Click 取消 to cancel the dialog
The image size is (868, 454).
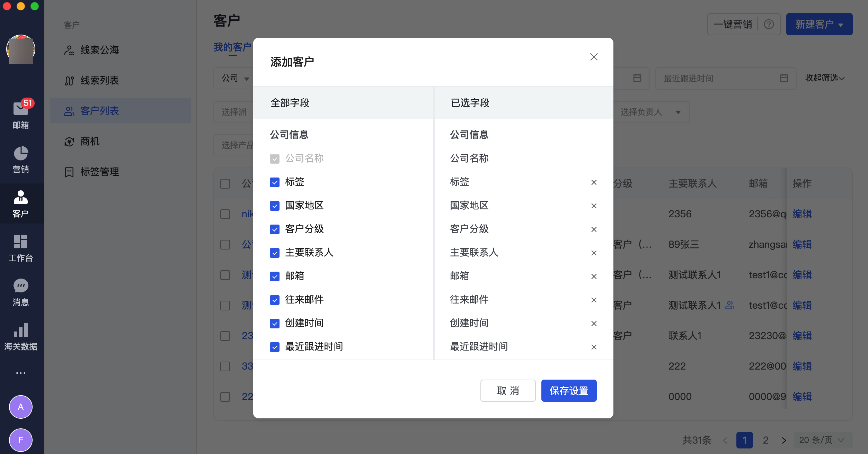[508, 391]
